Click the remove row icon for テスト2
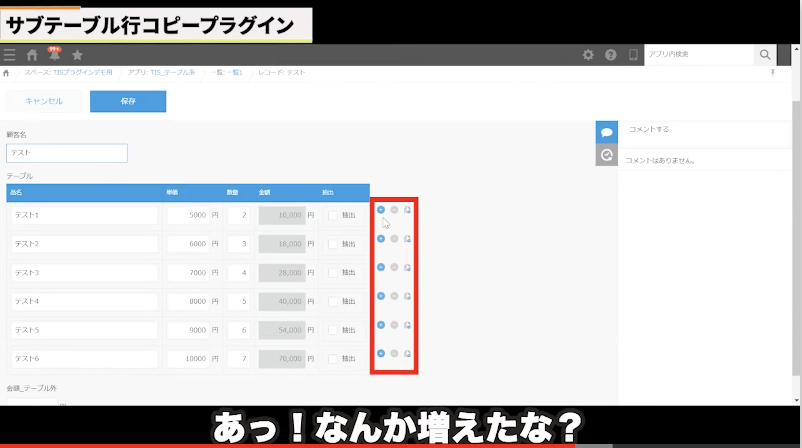 click(x=394, y=239)
